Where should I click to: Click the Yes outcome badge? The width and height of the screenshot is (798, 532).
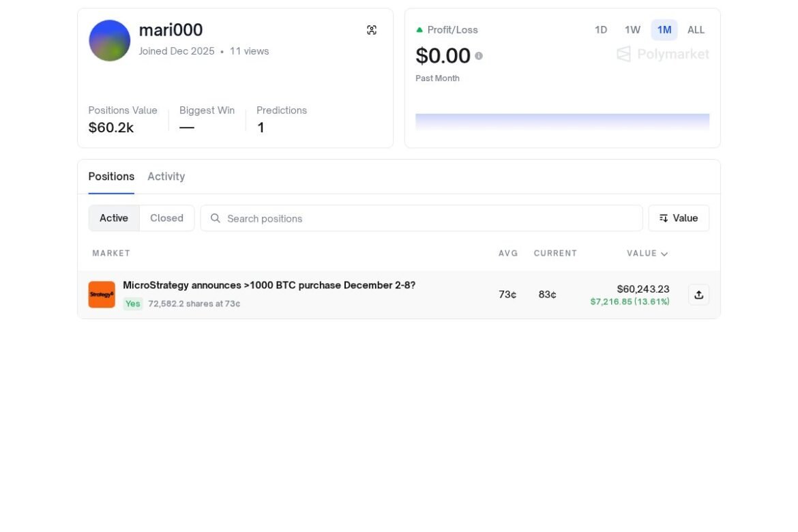pos(132,304)
